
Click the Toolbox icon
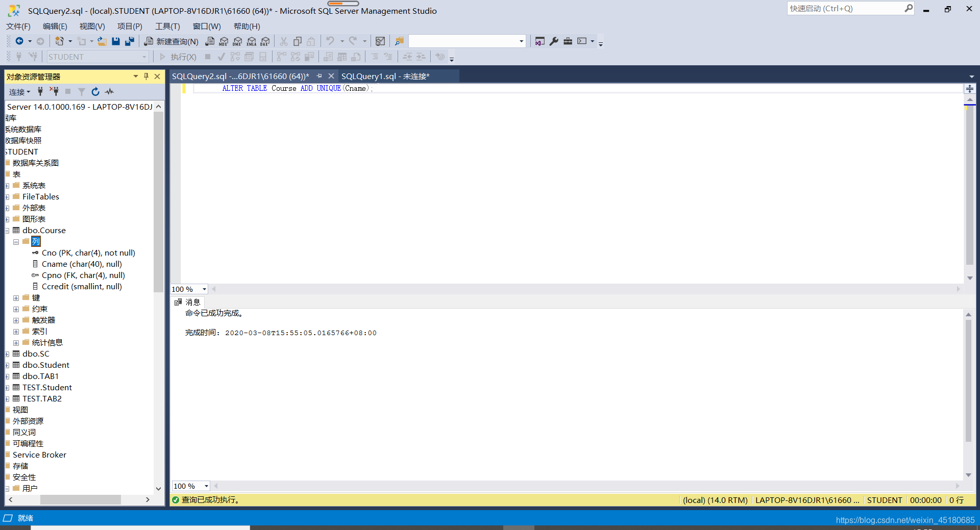point(568,41)
